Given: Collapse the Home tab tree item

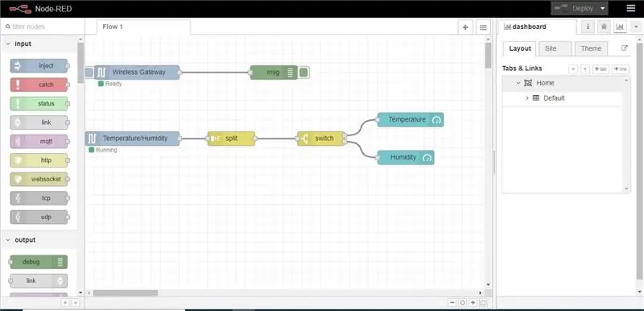Looking at the screenshot, I should click(x=518, y=83).
